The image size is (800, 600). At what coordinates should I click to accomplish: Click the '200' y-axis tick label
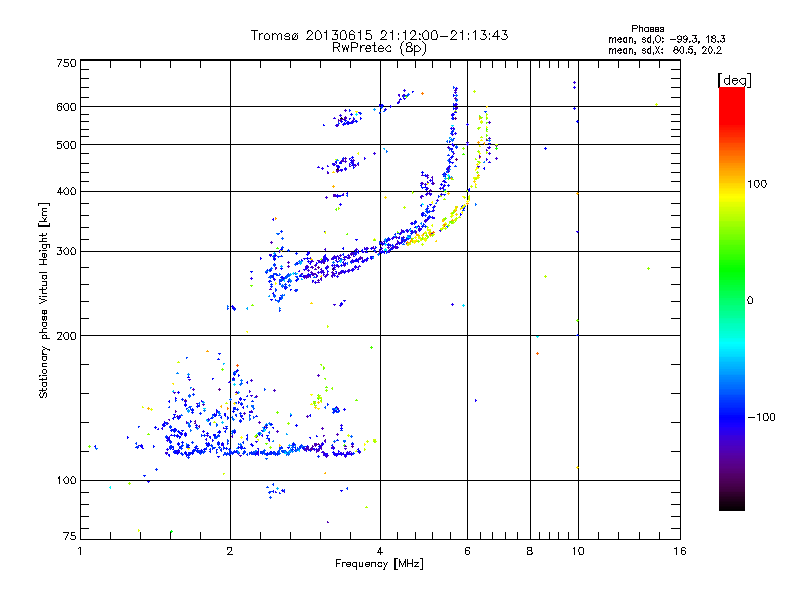click(x=66, y=336)
